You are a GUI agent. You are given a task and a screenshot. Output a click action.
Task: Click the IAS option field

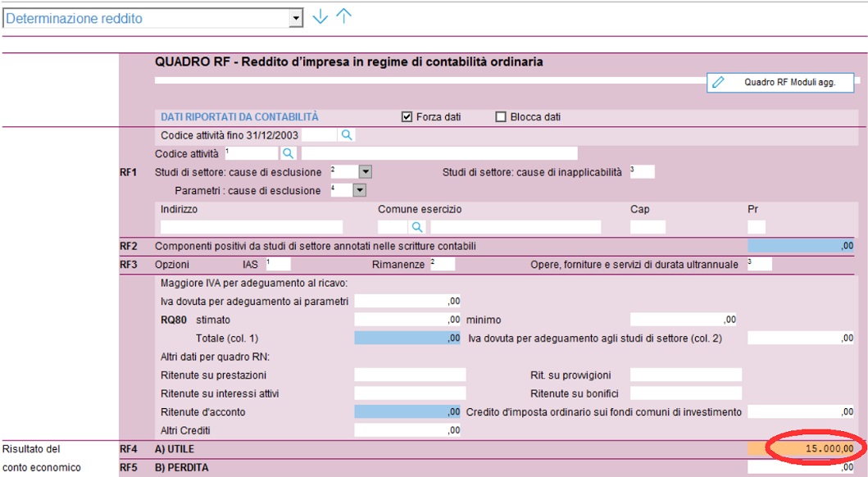278,264
